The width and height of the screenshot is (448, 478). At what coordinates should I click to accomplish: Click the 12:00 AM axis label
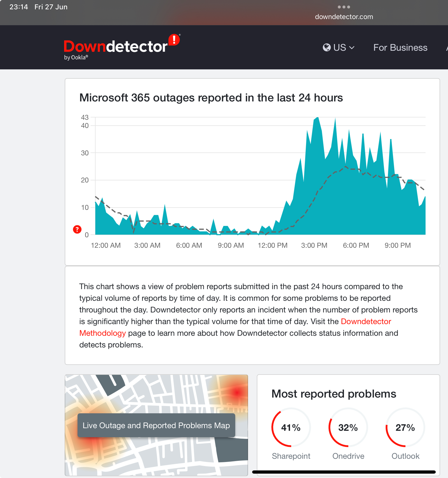coord(106,245)
